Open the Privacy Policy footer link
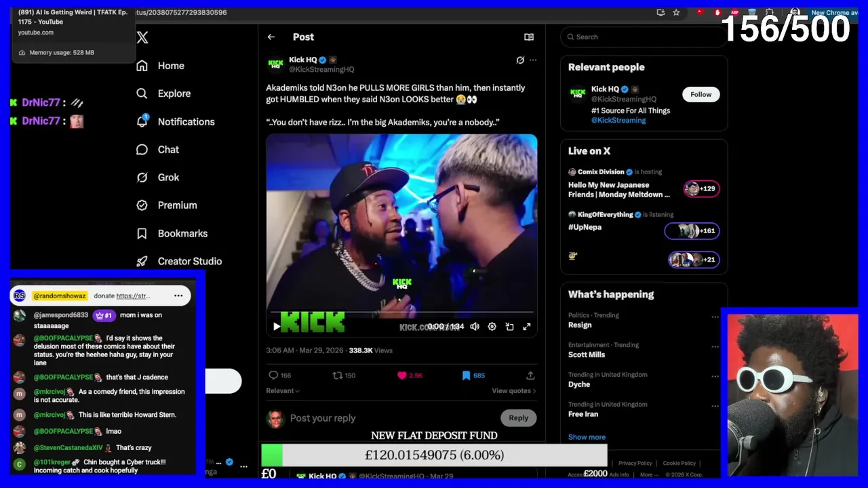Screen dimensions: 868x488 (635, 463)
